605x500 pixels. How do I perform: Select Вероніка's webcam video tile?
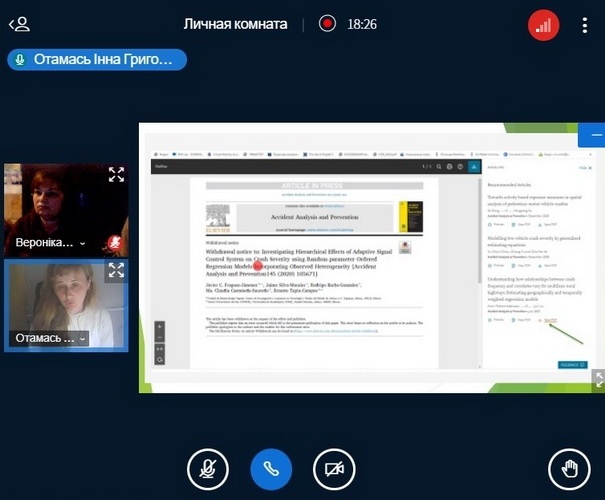pyautogui.click(x=60, y=205)
